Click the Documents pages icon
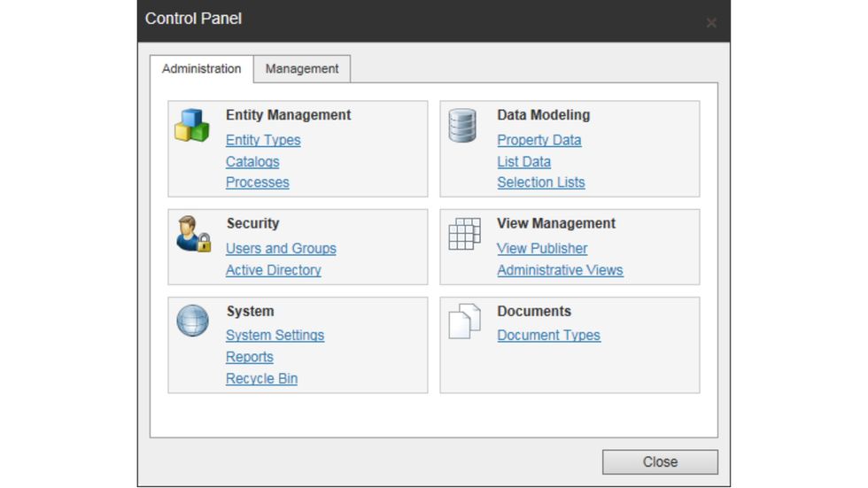Screen dimensions: 868x488 (x=463, y=321)
